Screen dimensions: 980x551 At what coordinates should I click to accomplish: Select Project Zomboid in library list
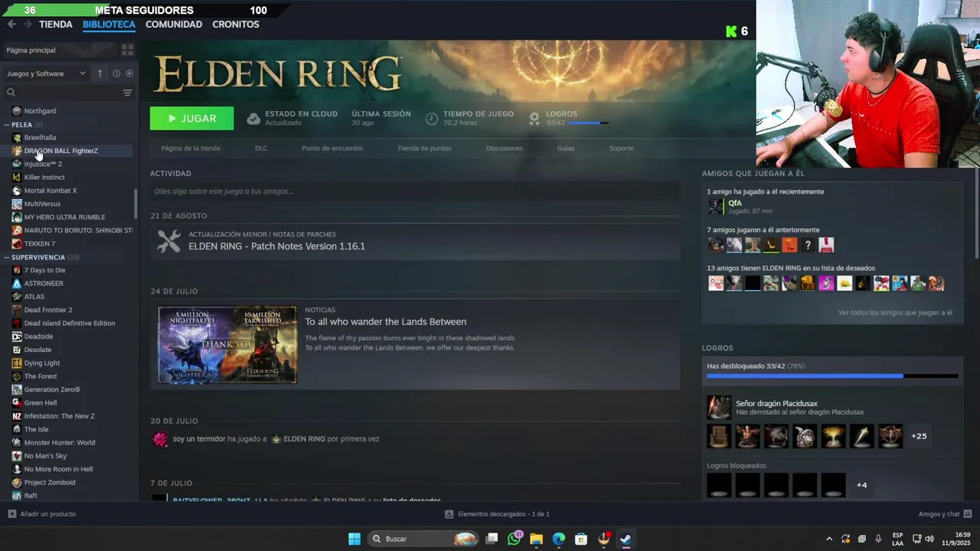50,482
